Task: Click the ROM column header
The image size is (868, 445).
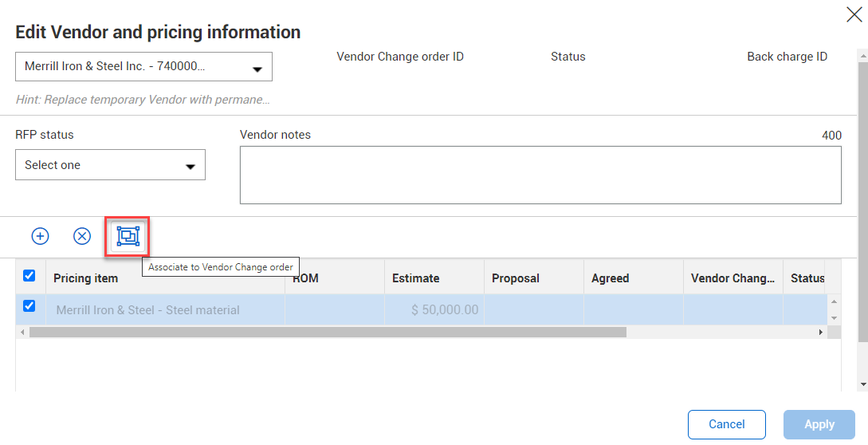Action: pyautogui.click(x=334, y=278)
